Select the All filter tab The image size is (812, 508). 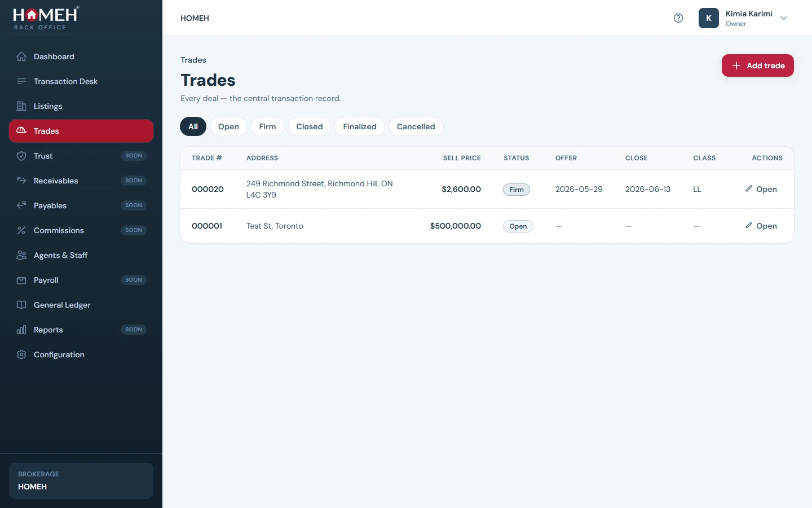click(193, 126)
